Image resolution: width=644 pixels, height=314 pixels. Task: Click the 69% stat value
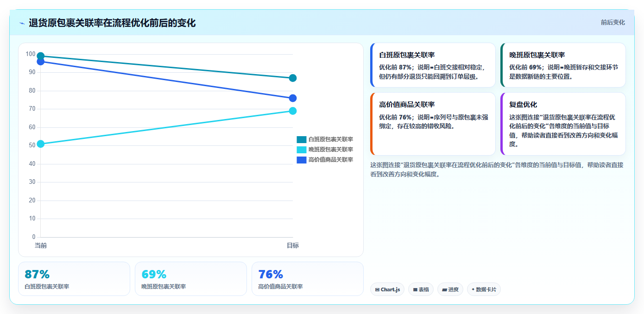(154, 275)
